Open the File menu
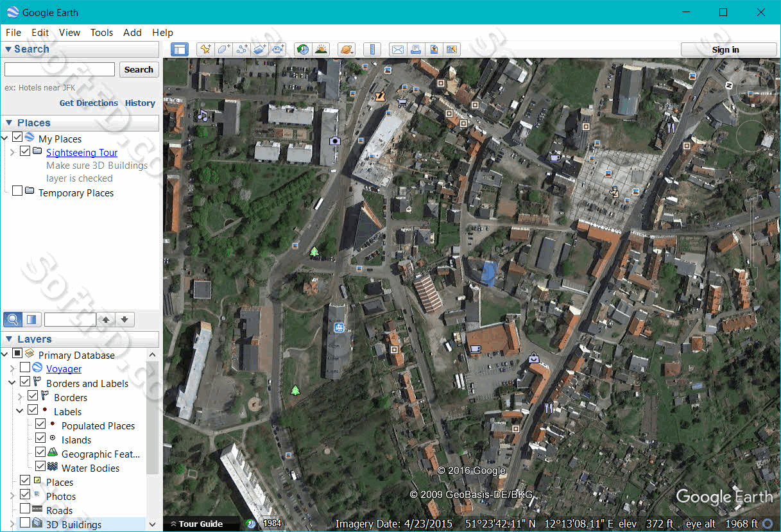Viewport: 781px width, 532px height. 13,33
